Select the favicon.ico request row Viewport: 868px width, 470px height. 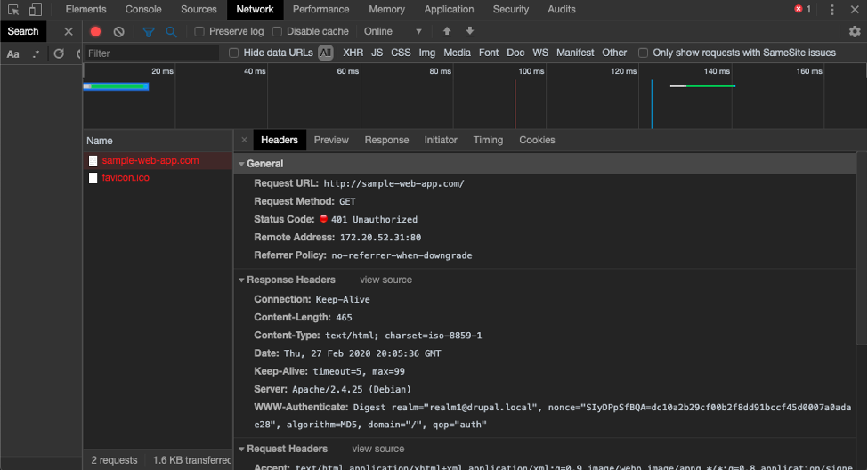[x=158, y=178]
